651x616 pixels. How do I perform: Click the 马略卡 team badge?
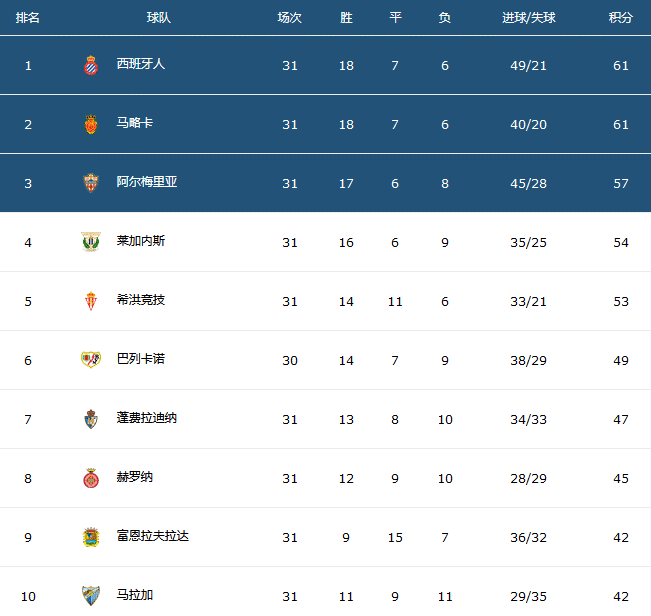pyautogui.click(x=90, y=124)
